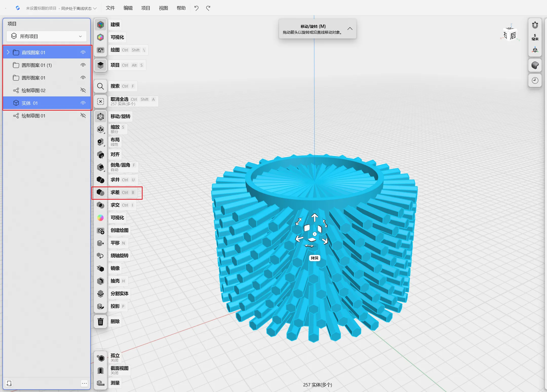Click the 镜像 (mirror) tool icon
Viewport: 547px width, 392px height.
tap(101, 268)
